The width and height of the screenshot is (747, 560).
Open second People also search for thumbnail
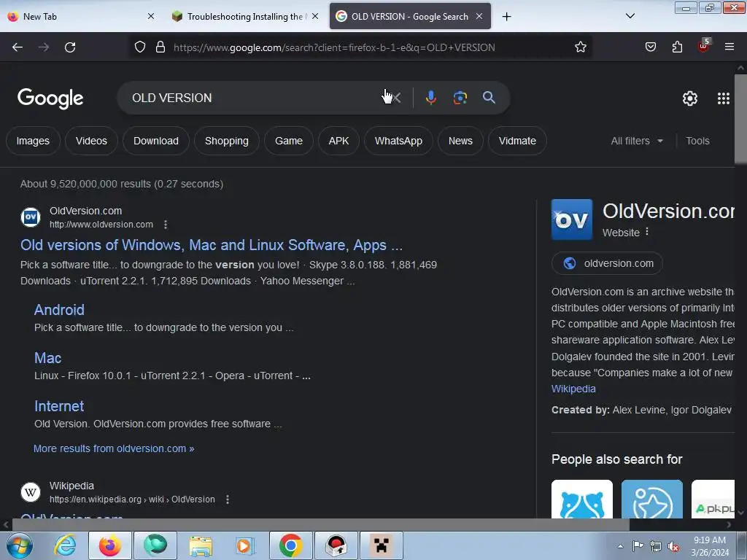pos(651,499)
